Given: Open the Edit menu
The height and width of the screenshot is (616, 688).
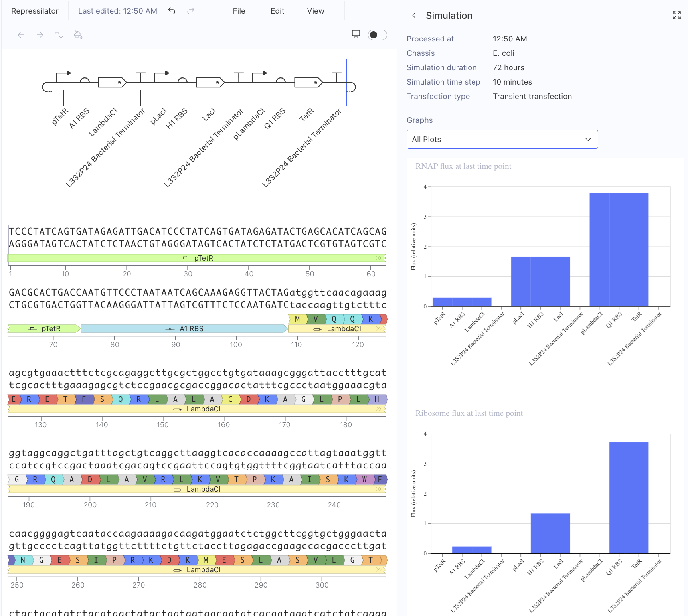Looking at the screenshot, I should (277, 11).
